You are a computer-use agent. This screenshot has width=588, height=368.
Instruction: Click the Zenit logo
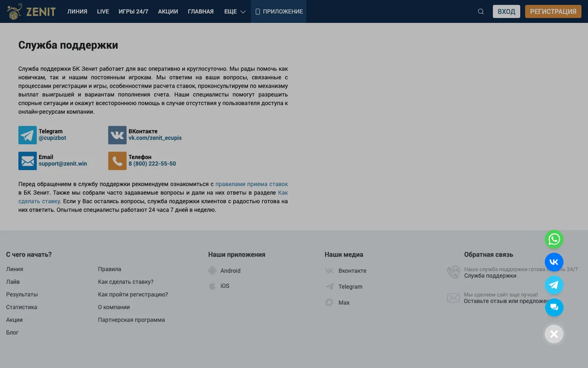tap(31, 11)
